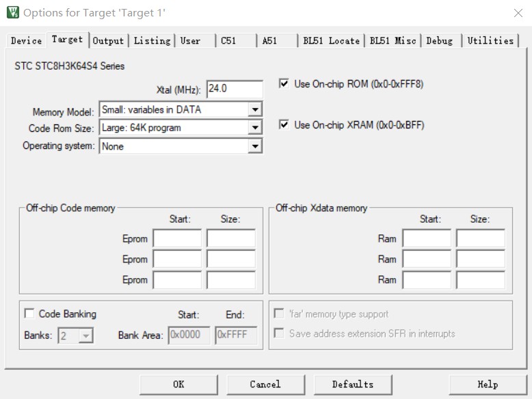Click the Keil app icon in title bar

[12, 12]
